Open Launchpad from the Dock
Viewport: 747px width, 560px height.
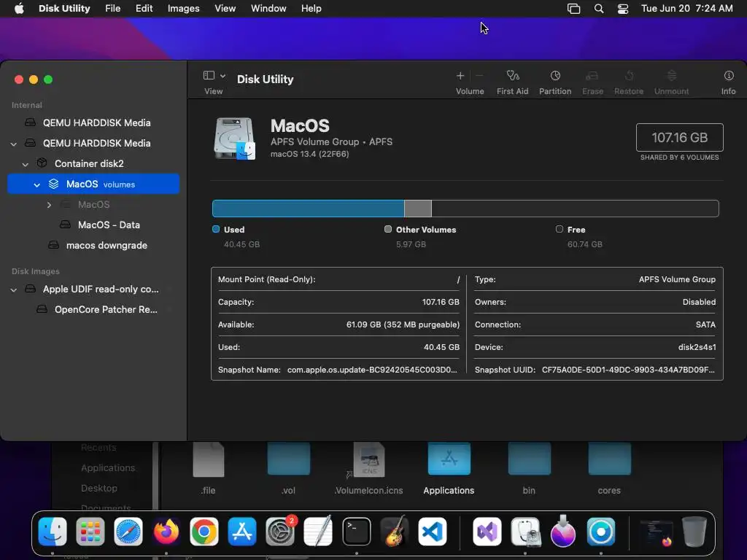(90, 532)
